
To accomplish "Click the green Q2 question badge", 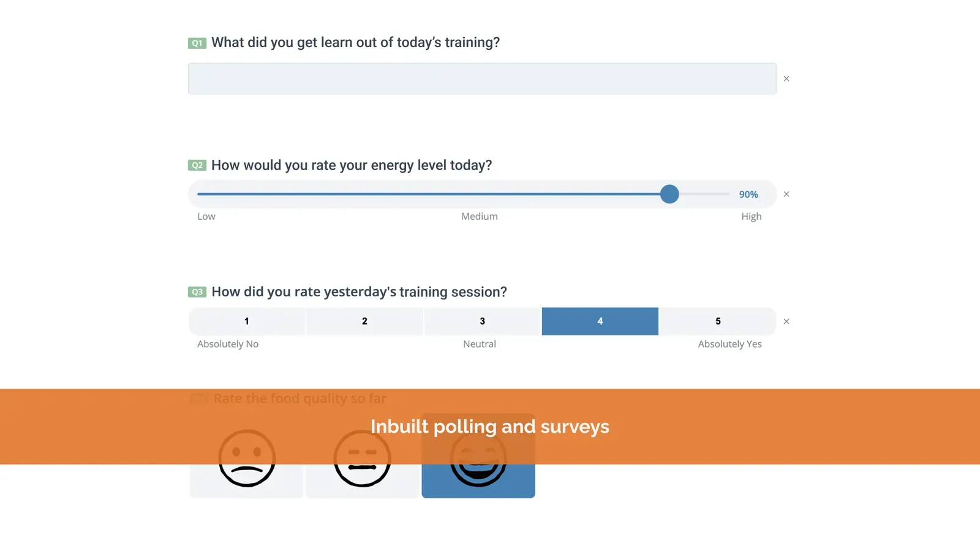I will 197,165.
